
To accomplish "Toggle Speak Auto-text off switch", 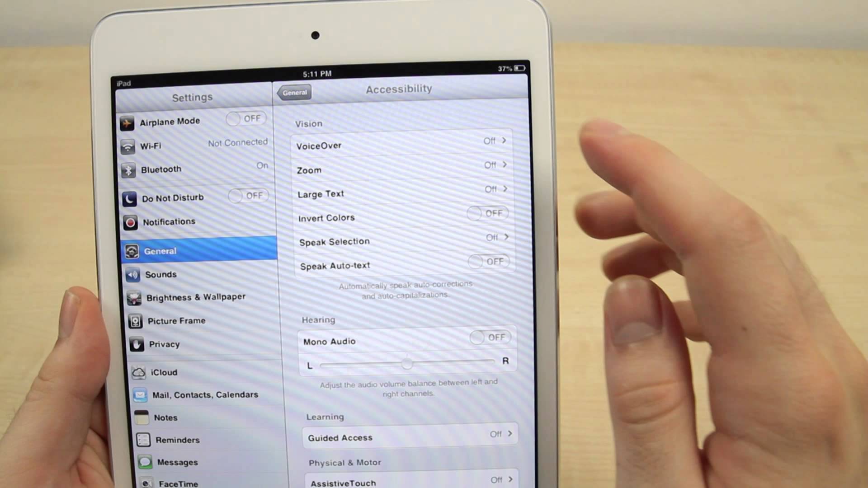I will coord(489,261).
